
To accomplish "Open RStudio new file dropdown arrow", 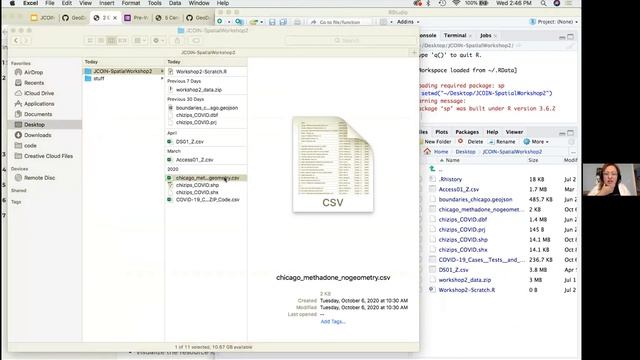I will click(229, 22).
